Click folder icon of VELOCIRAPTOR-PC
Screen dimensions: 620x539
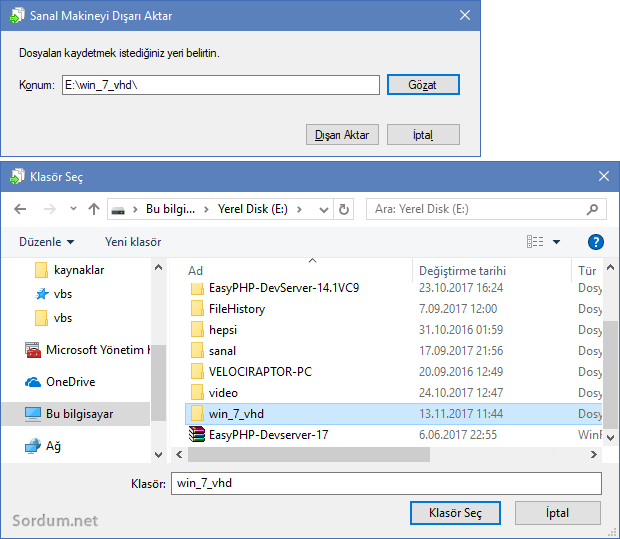197,371
